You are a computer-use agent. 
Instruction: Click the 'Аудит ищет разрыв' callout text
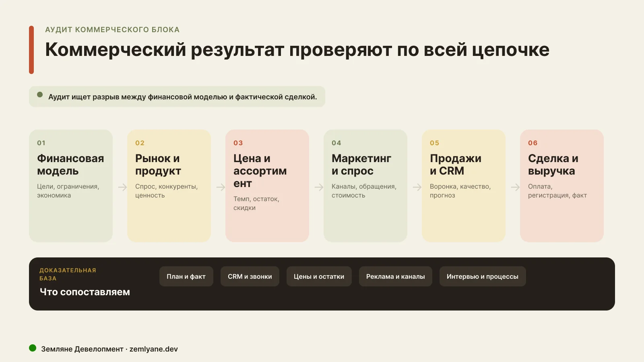tap(183, 97)
